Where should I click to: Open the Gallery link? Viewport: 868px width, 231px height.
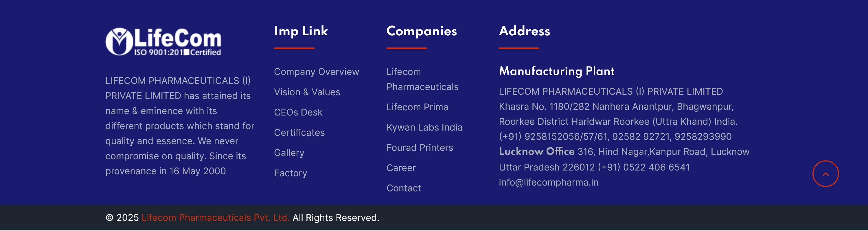point(289,153)
